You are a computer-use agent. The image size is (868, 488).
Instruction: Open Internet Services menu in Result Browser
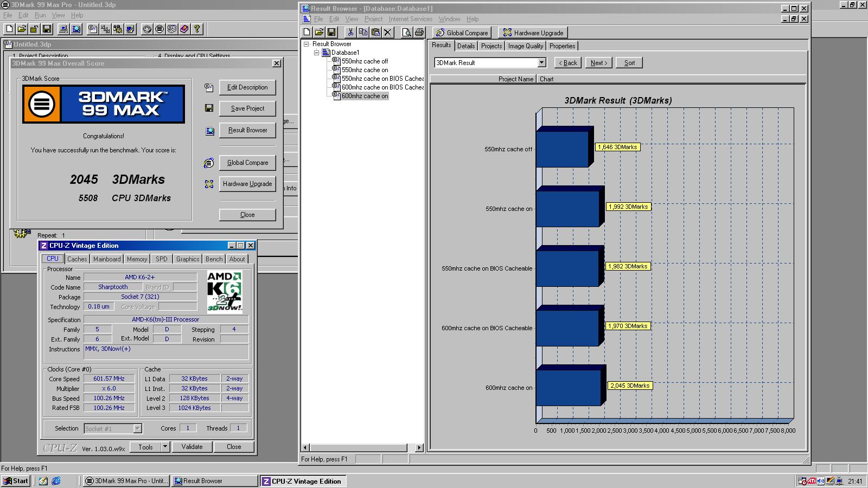[410, 19]
